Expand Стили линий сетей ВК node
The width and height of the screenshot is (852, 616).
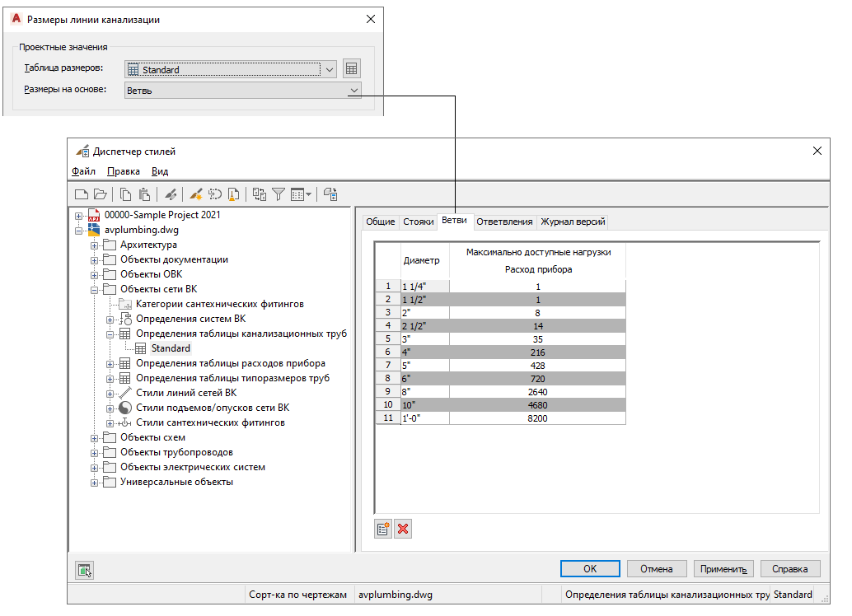tap(110, 394)
